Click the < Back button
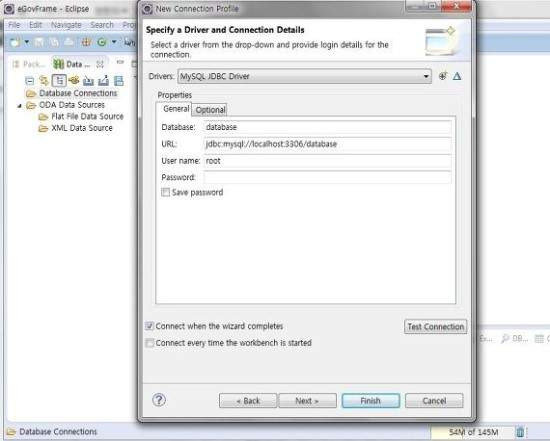The image size is (550, 441). (x=248, y=401)
